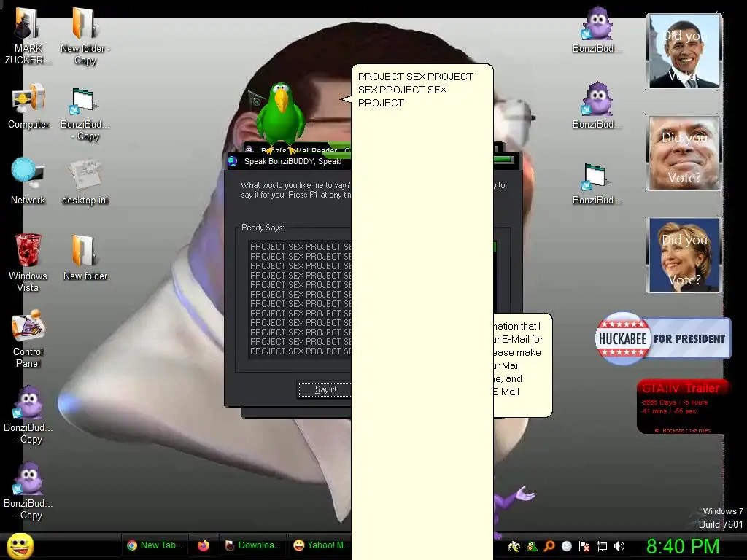Click the Huckabee For President banner gadget

click(x=662, y=338)
